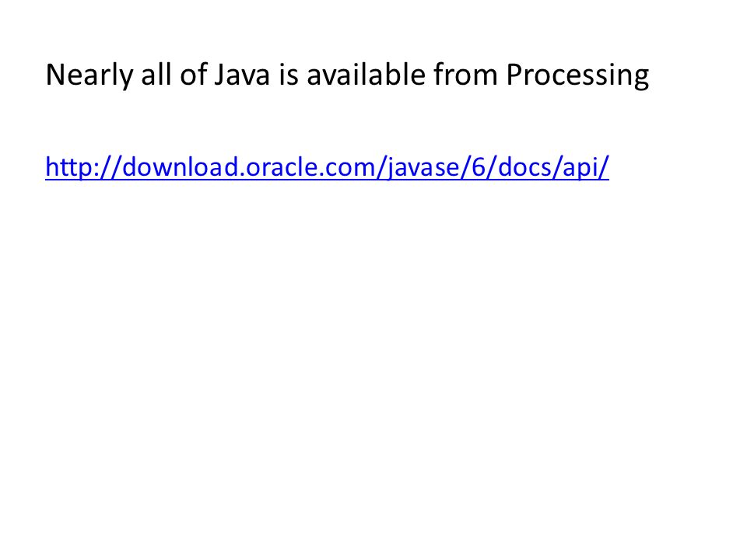Click the word "from" in the title

click(x=465, y=75)
